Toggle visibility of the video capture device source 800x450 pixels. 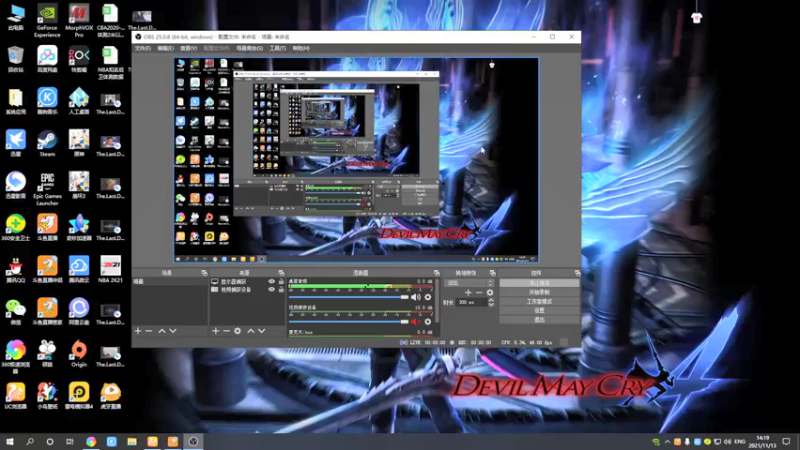click(x=271, y=289)
